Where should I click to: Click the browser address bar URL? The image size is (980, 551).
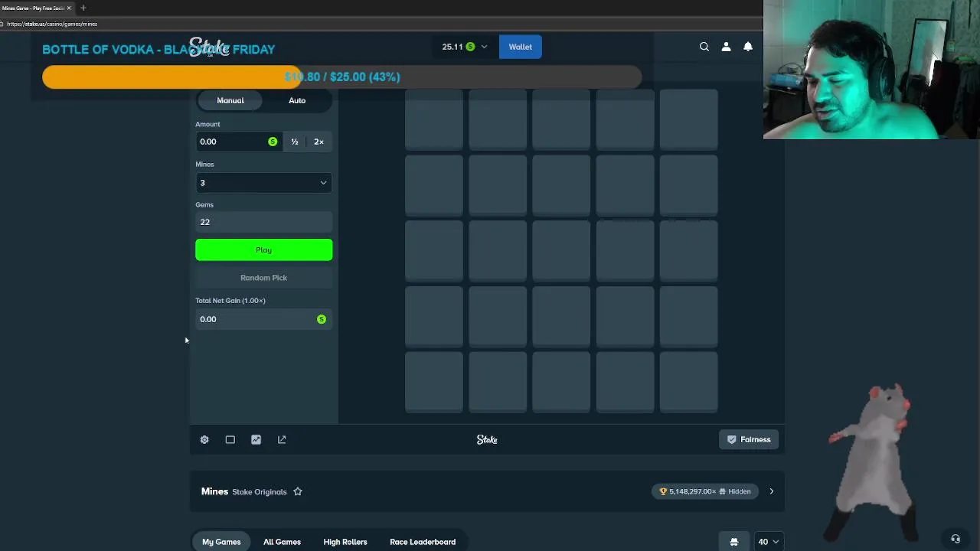52,24
